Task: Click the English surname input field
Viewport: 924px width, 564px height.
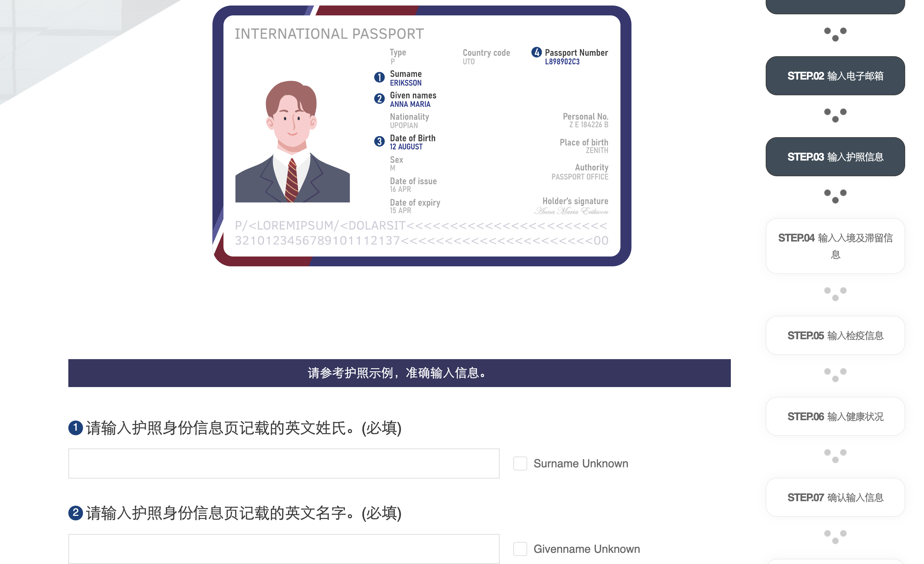Action: 283,463
